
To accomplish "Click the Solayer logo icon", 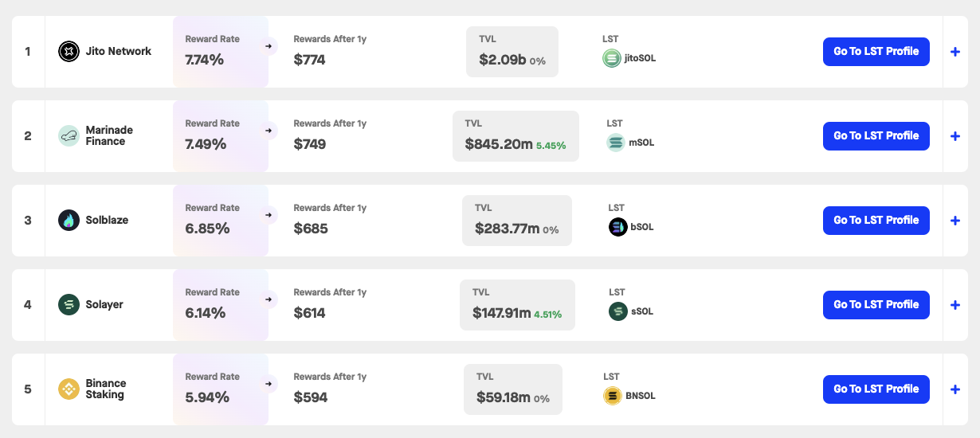I will 69,305.
